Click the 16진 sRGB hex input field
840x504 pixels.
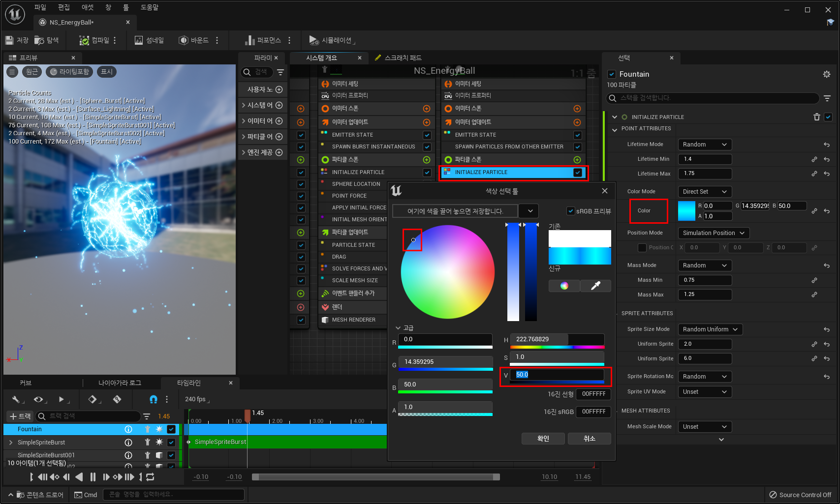pyautogui.click(x=594, y=412)
